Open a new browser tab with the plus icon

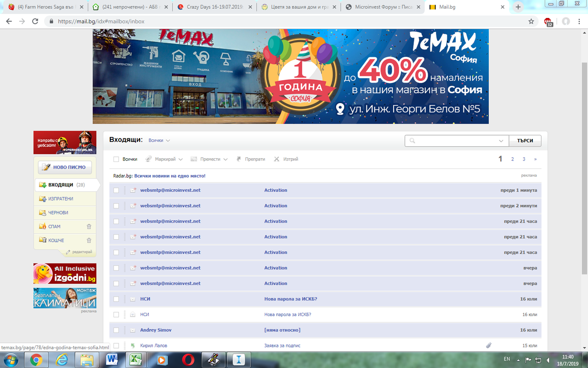pyautogui.click(x=518, y=7)
